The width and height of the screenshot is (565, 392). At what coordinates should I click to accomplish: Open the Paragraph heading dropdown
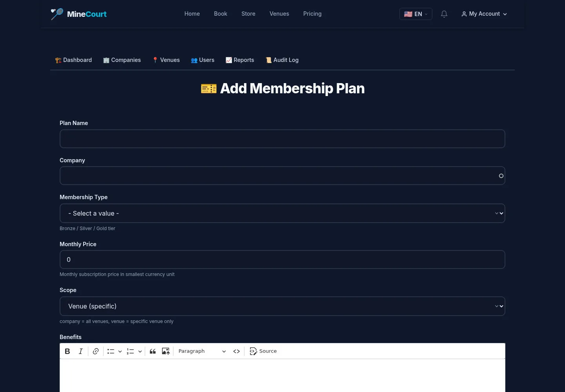(202, 351)
